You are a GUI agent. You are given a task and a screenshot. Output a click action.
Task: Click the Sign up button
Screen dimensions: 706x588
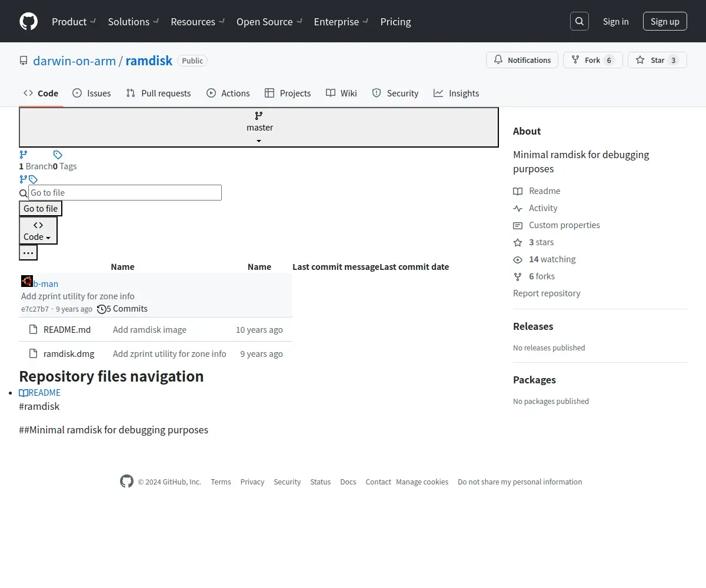(665, 22)
